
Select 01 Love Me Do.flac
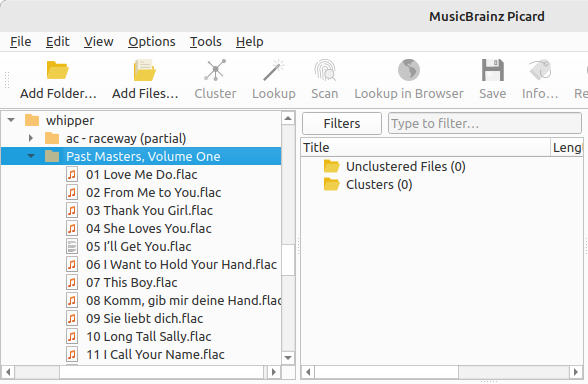tap(142, 174)
